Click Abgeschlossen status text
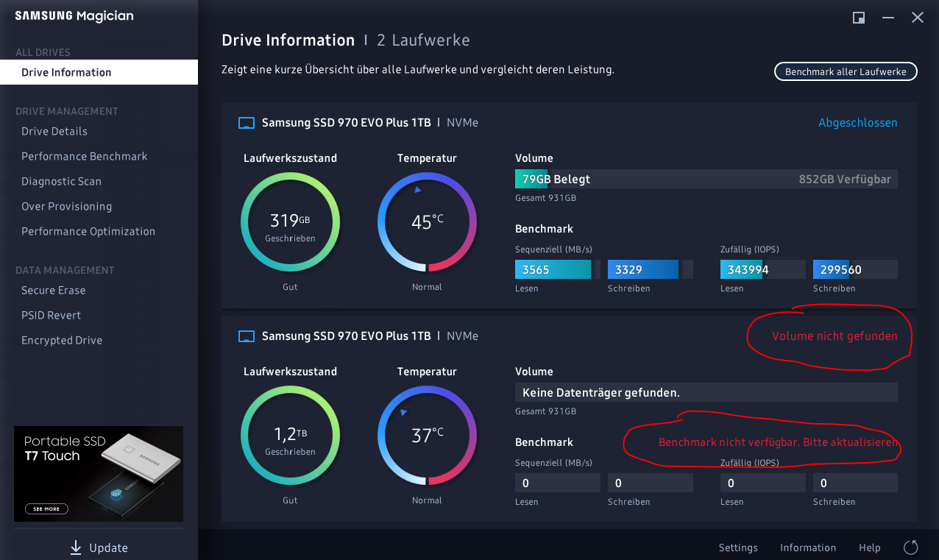This screenshot has height=560, width=939. pos(858,123)
